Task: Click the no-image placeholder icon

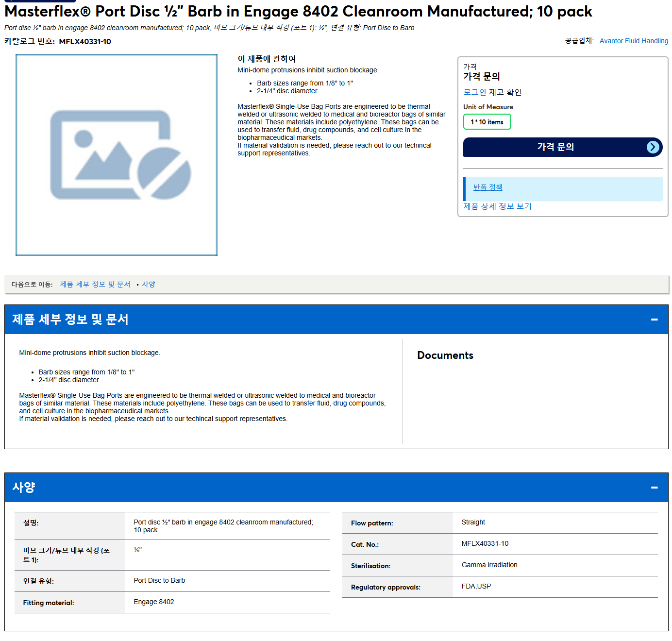Action: pyautogui.click(x=121, y=155)
